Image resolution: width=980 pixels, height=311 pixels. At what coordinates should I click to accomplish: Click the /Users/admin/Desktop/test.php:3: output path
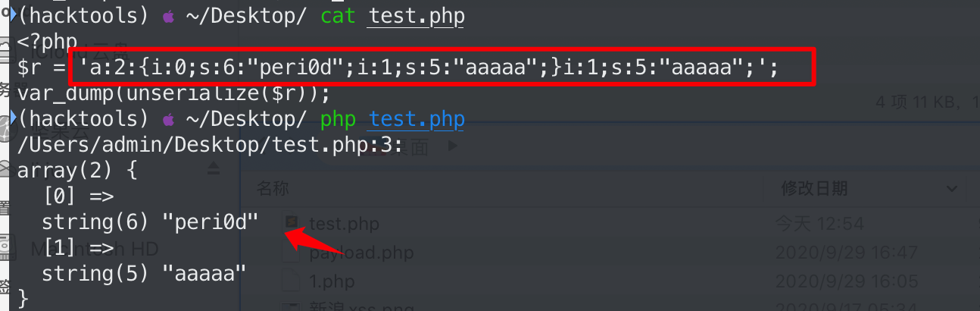pos(210,146)
